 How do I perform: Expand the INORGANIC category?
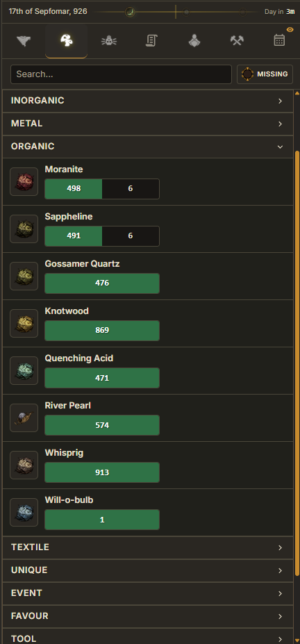click(x=148, y=101)
